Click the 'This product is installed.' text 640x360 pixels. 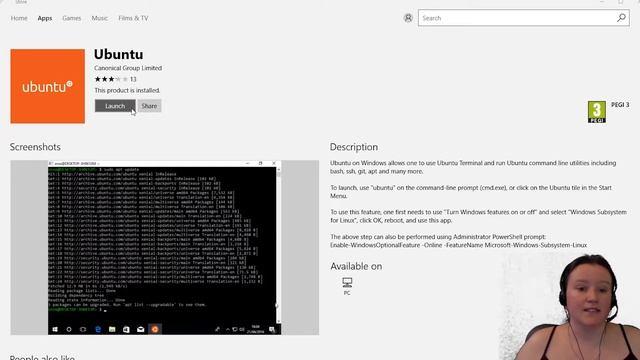tap(127, 90)
